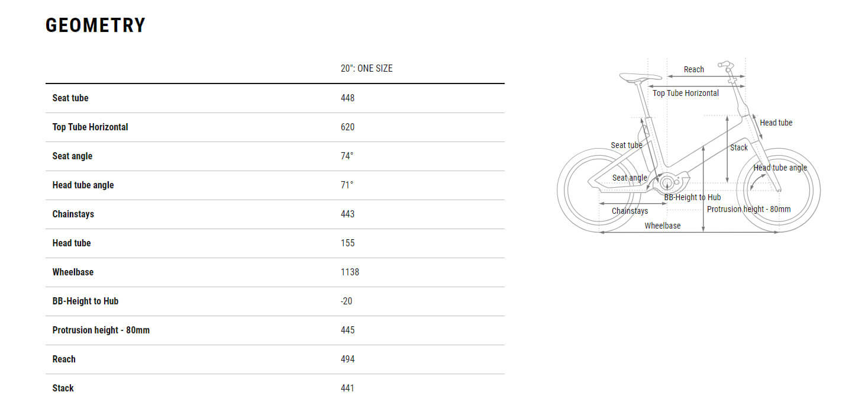Click the saddle in the bike diagram
This screenshot has width=868, height=408.
(x=634, y=76)
